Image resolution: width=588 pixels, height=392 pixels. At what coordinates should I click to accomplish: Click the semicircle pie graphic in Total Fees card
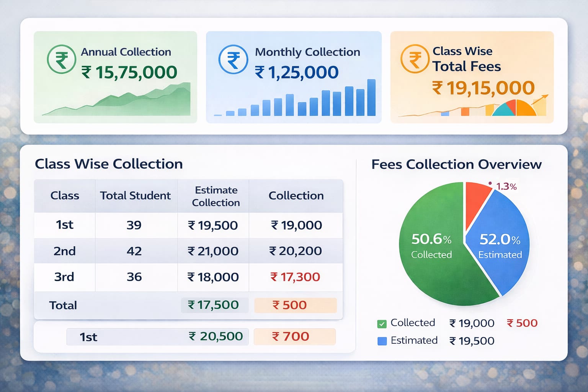(515, 109)
